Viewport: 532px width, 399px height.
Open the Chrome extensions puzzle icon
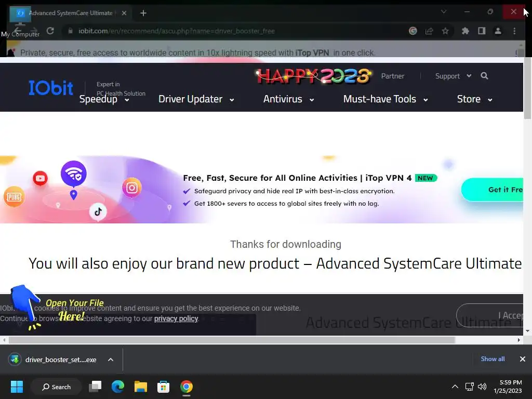pos(465,31)
